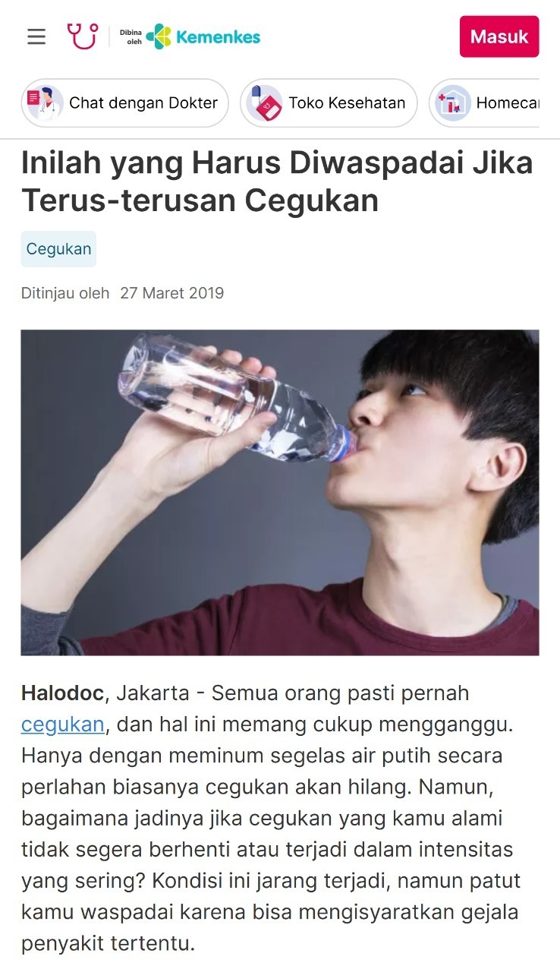Image resolution: width=560 pixels, height=969 pixels.
Task: Click the Halodoc stethoscope logo
Action: [x=82, y=36]
